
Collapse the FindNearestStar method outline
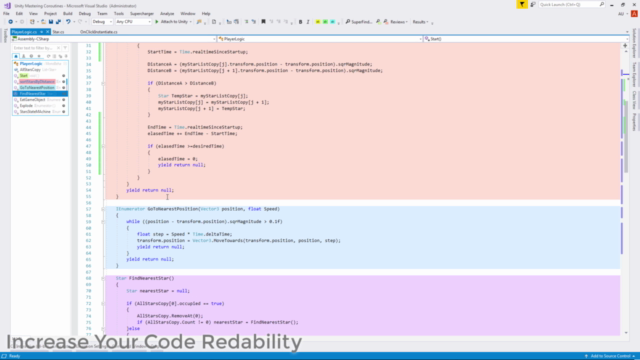tap(103, 278)
